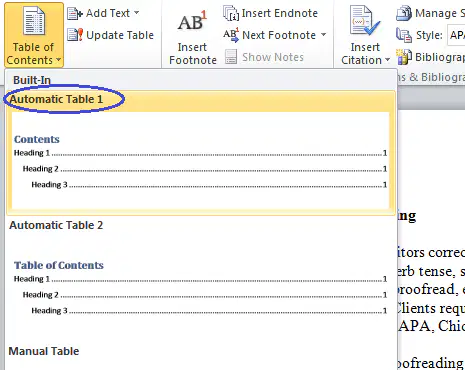
Task: Click the Bibliography icon
Action: (x=404, y=57)
